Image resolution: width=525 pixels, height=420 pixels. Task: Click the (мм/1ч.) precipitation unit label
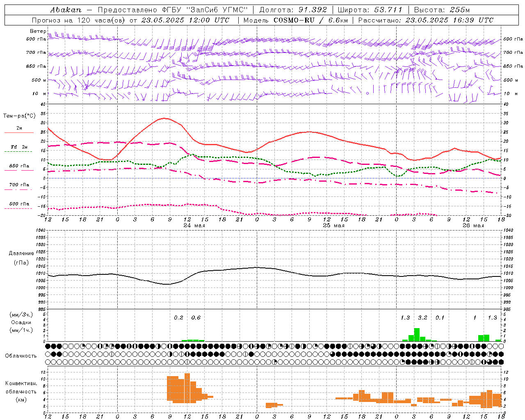point(21,330)
